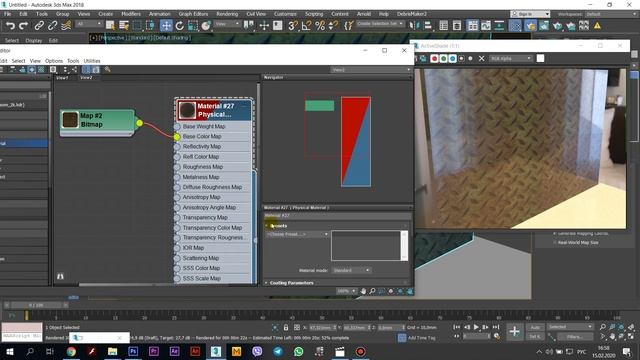The width and height of the screenshot is (640, 360).
Task: Click the Pan hand tool in material editor
Action: tap(363, 291)
